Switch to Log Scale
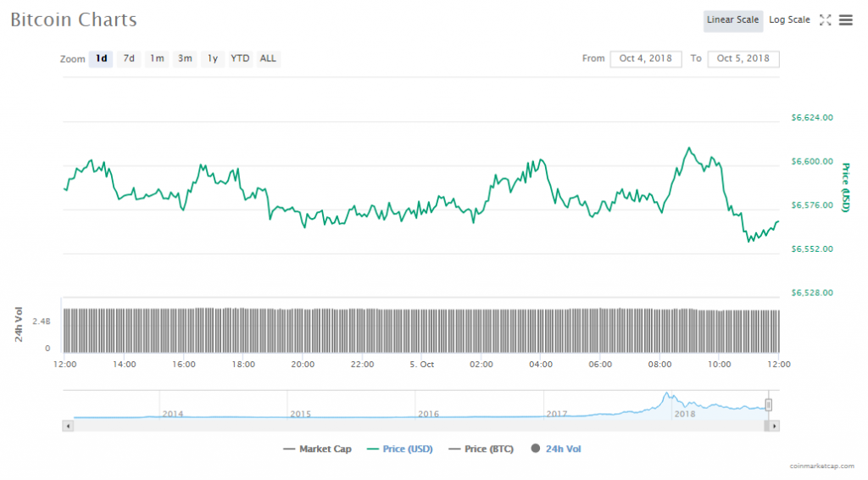This screenshot has width=868, height=480. click(x=789, y=20)
